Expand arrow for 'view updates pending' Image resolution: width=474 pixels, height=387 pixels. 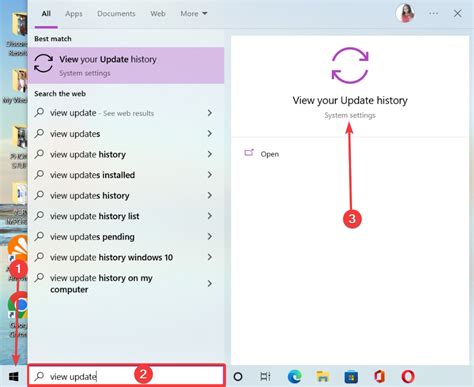point(210,236)
